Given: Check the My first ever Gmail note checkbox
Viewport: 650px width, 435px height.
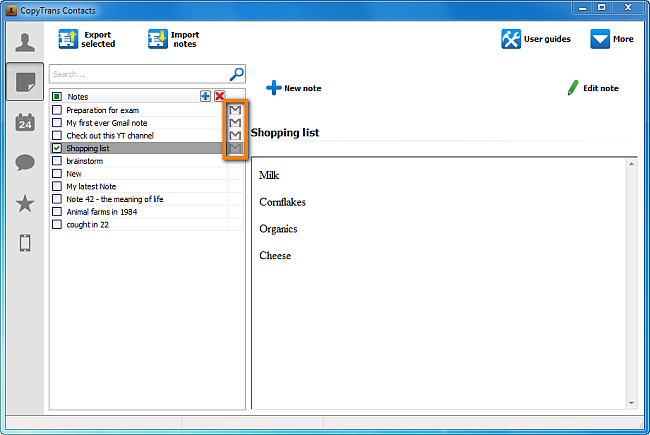Looking at the screenshot, I should pyautogui.click(x=57, y=123).
